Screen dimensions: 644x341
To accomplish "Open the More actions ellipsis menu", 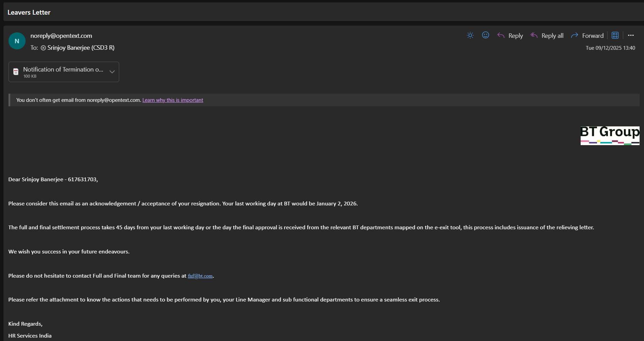I will 631,35.
